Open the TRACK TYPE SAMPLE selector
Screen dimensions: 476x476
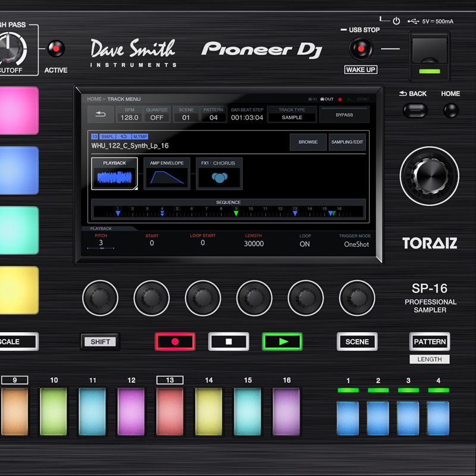point(292,115)
